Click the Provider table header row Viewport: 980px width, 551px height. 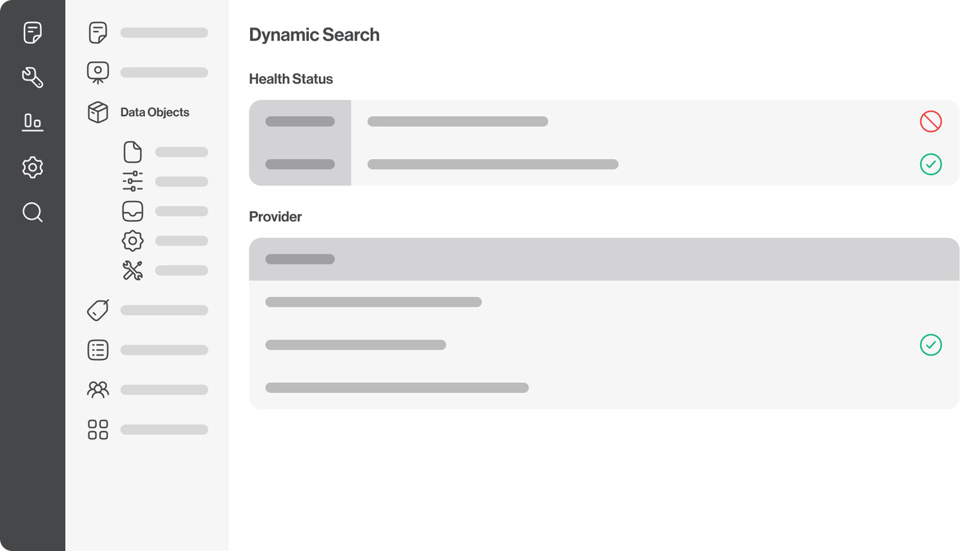click(x=603, y=259)
